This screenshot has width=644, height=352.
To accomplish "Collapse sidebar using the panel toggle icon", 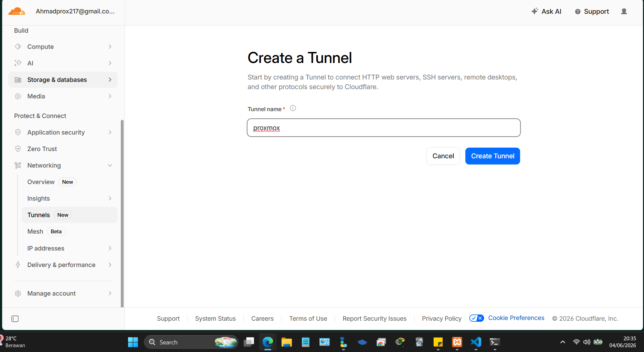I will pyautogui.click(x=15, y=319).
